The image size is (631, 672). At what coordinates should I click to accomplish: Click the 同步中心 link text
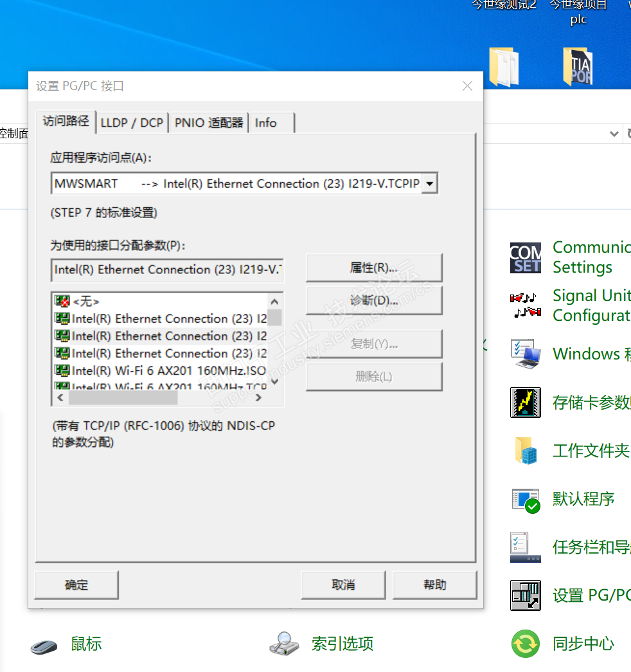(x=583, y=644)
